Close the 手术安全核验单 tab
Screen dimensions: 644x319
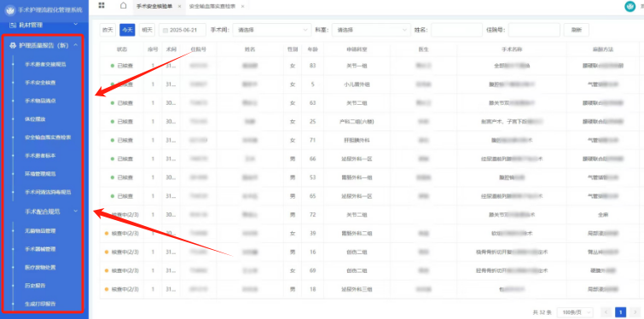coord(179,6)
